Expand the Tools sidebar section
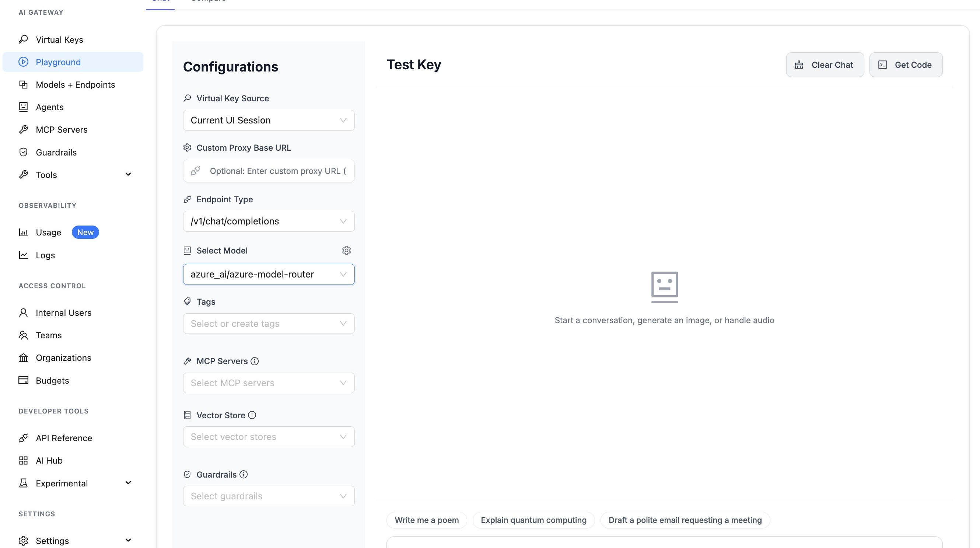Image resolution: width=980 pixels, height=548 pixels. 128,175
